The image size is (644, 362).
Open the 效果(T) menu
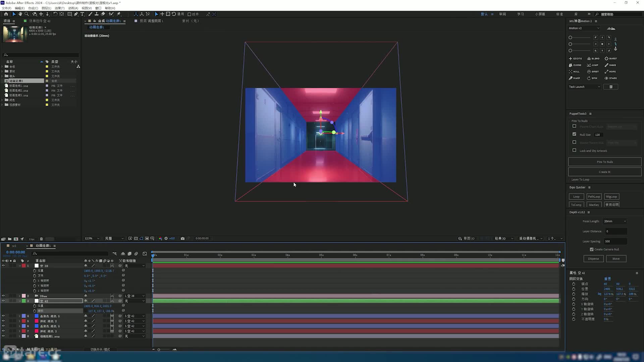59,8
